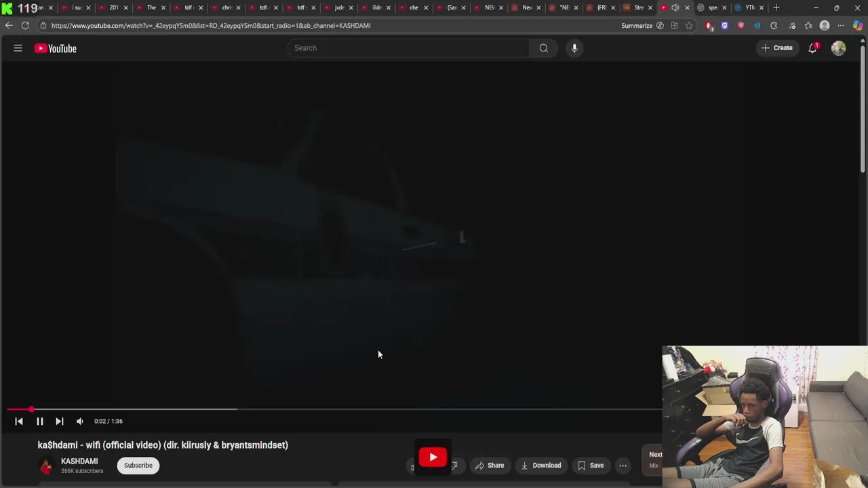The image size is (868, 488).
Task: Click the video title ka$hdami - wifi
Action: [163, 445]
